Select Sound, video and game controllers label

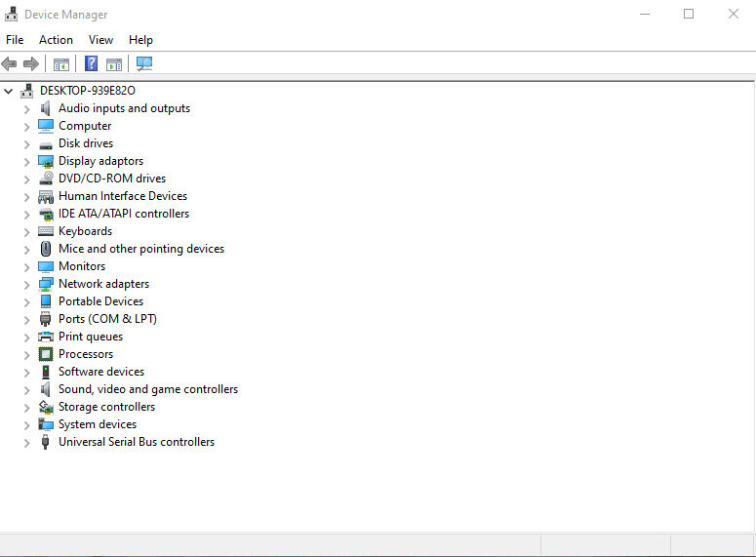tap(148, 389)
